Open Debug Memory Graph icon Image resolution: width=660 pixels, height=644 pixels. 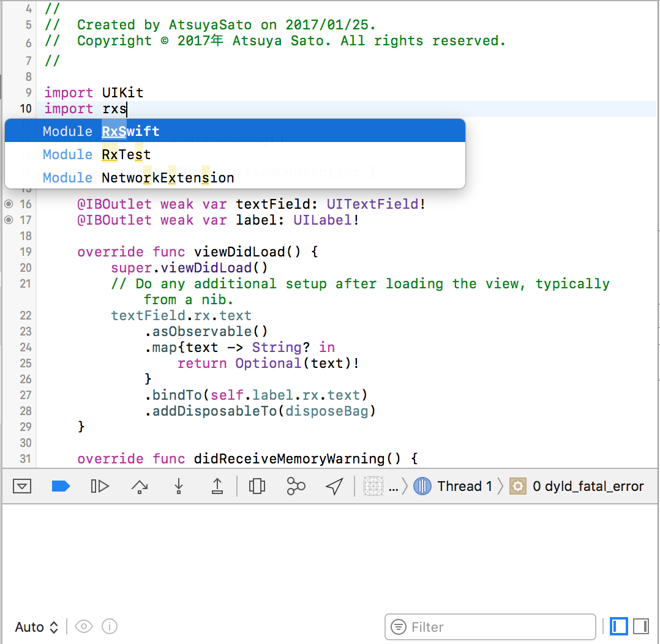pos(296,486)
